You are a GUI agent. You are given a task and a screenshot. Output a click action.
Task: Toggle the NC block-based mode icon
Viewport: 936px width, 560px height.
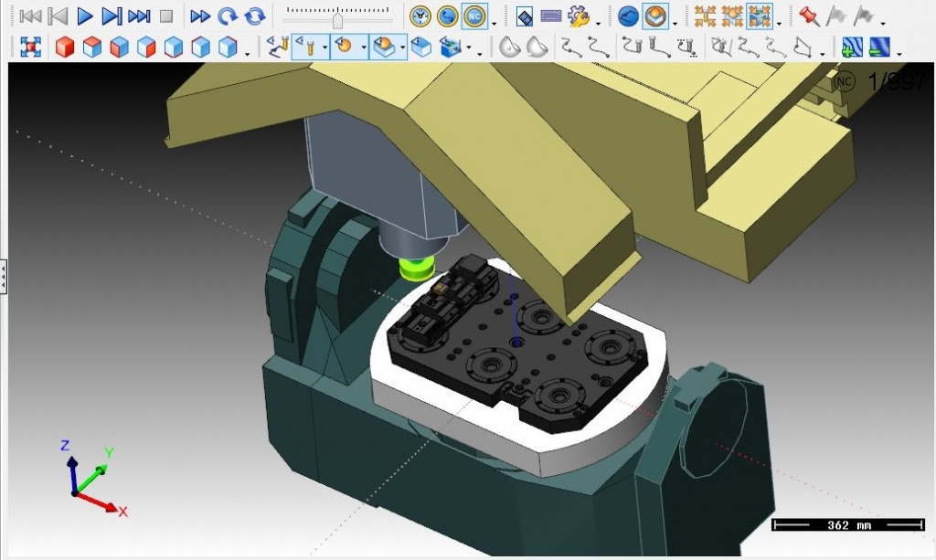[474, 16]
